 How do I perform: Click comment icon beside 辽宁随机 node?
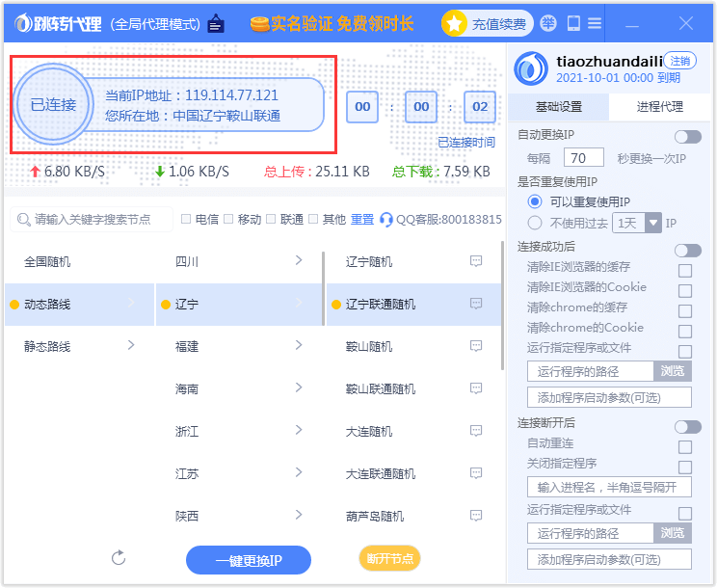click(475, 261)
